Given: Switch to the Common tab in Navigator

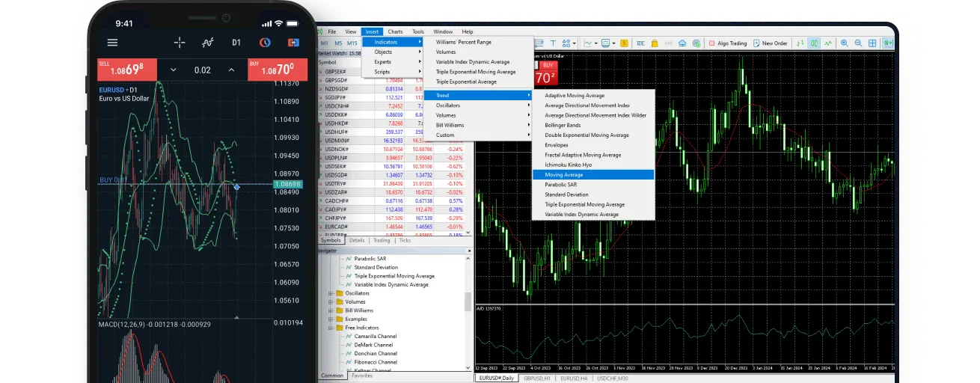Looking at the screenshot, I should (332, 376).
